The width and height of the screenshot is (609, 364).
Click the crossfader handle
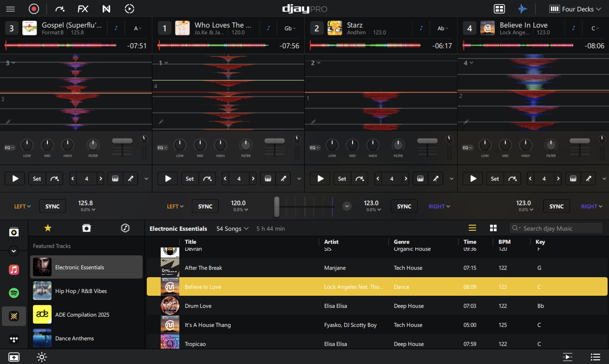[x=277, y=207]
